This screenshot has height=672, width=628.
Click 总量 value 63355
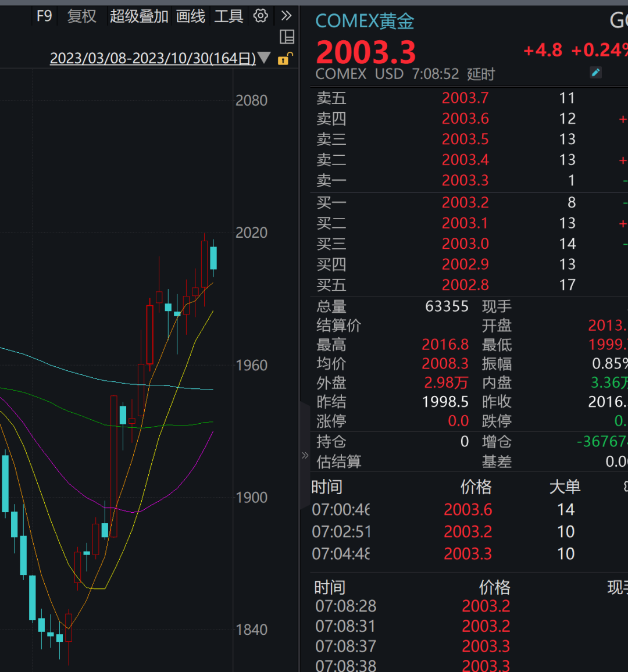click(447, 306)
